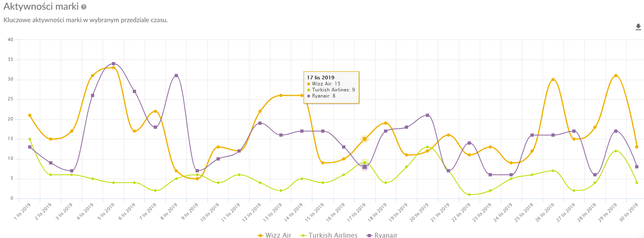The height and width of the screenshot is (238, 644).
Task: Click Wizz Air data point on 17 lis 2019
Action: 365,139
